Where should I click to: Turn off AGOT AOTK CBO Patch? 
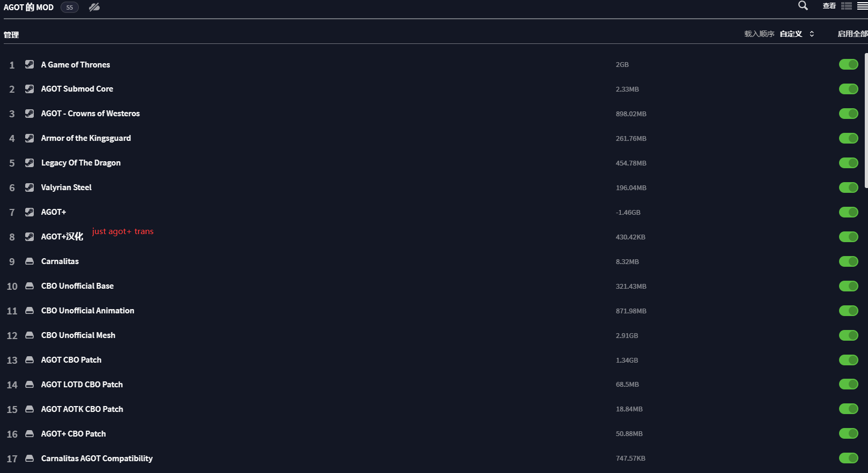pyautogui.click(x=849, y=409)
